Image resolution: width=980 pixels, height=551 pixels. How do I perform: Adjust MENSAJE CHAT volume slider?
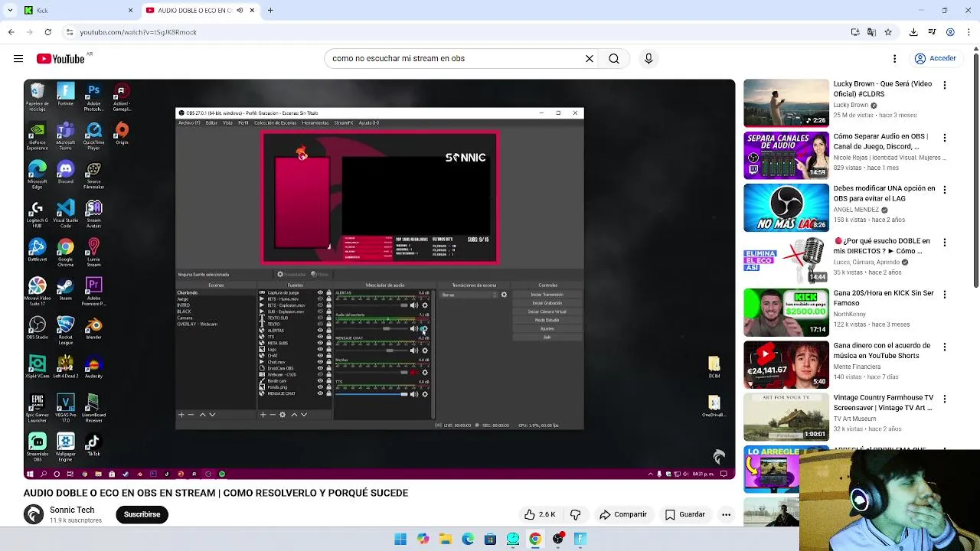371,350
